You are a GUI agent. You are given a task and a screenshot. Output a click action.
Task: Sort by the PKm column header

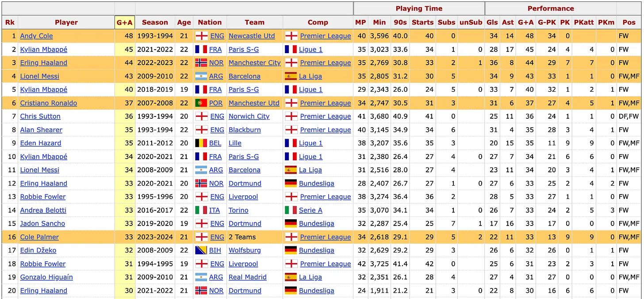point(606,22)
